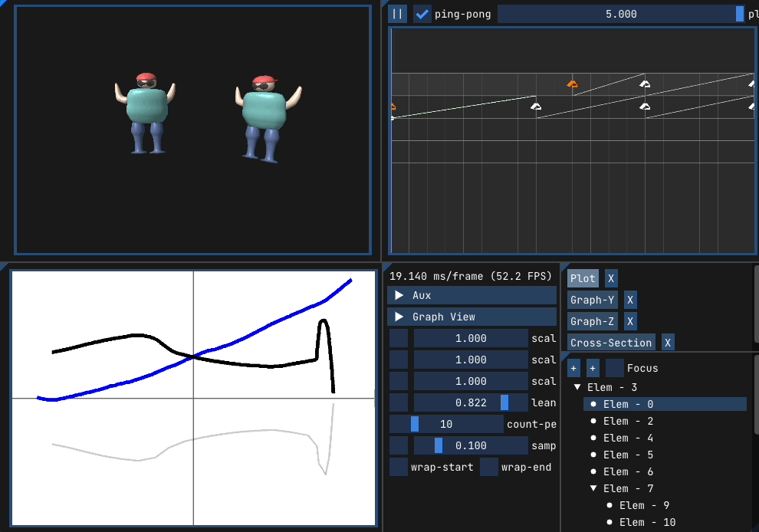Toggle the checkbox beside the first scal slider

[399, 338]
